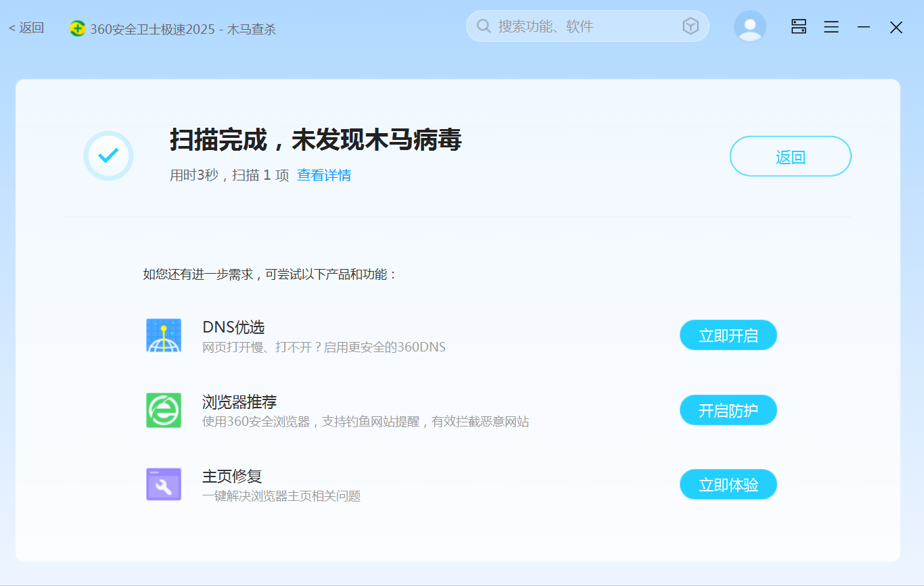Click the DNS优选 globe icon
The height and width of the screenshot is (586, 924).
tap(164, 335)
